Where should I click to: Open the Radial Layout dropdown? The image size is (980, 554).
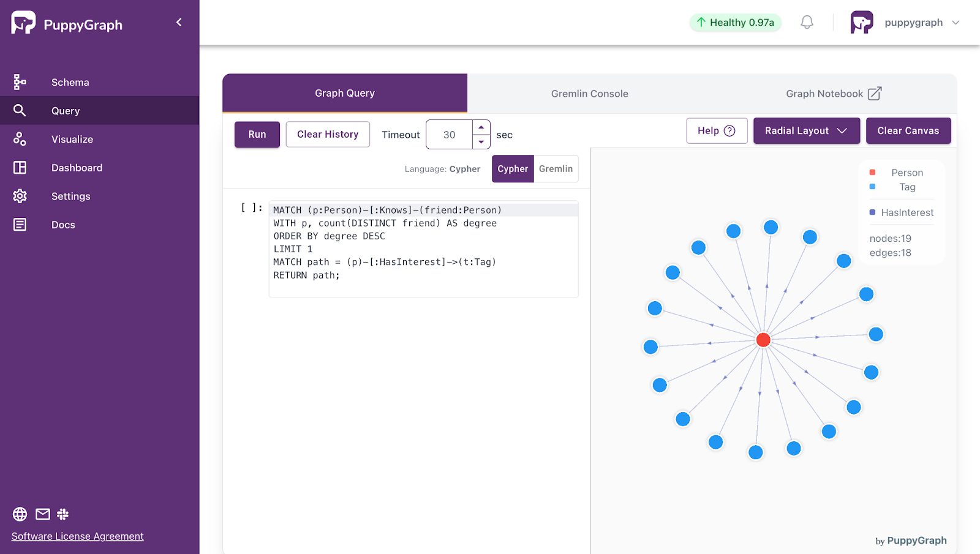[806, 130]
